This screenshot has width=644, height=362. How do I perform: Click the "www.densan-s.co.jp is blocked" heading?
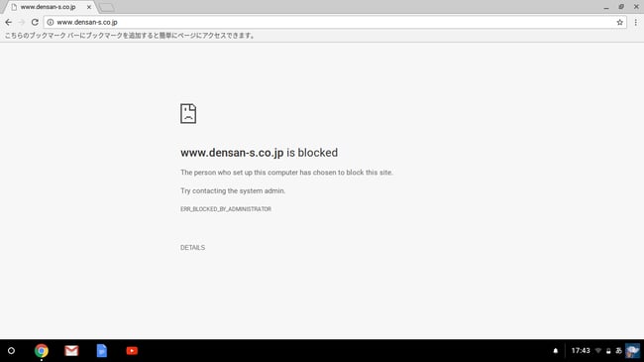(x=260, y=153)
